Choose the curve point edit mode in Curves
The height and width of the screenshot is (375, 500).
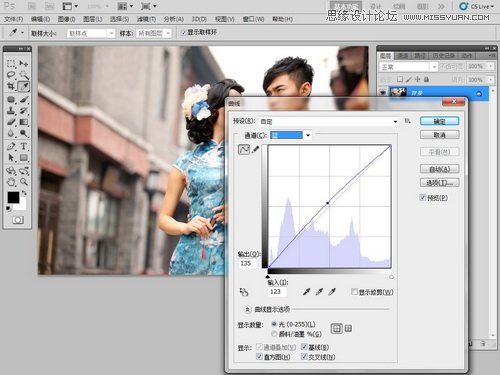click(244, 149)
